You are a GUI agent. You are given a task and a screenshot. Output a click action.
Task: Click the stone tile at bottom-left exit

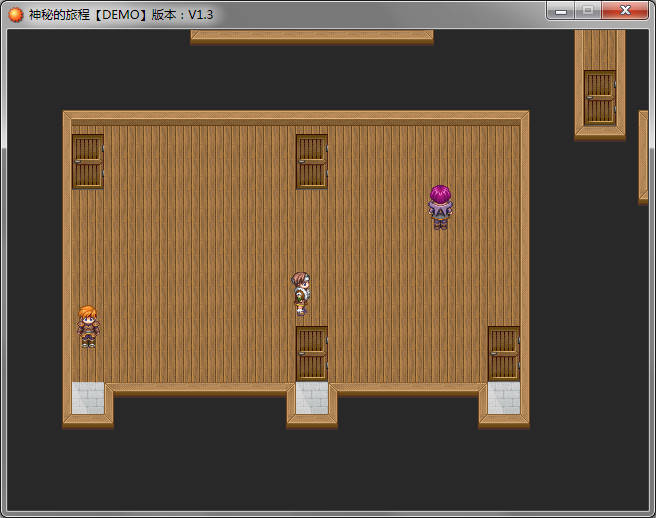click(88, 398)
